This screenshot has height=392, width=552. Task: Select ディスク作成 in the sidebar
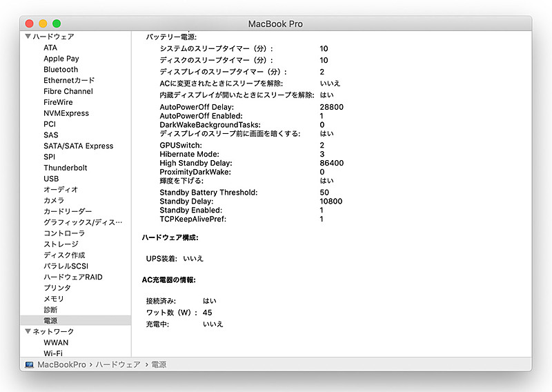tap(64, 255)
